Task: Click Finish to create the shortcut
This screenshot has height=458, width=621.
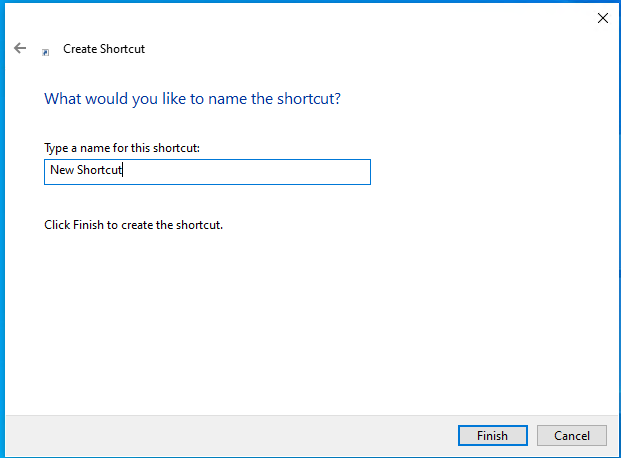Action: tap(493, 435)
